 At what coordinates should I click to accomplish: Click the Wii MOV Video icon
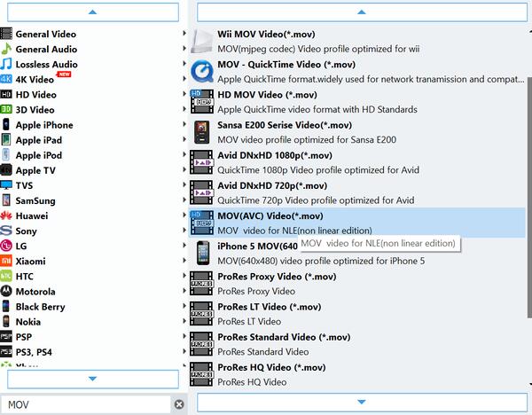(202, 40)
